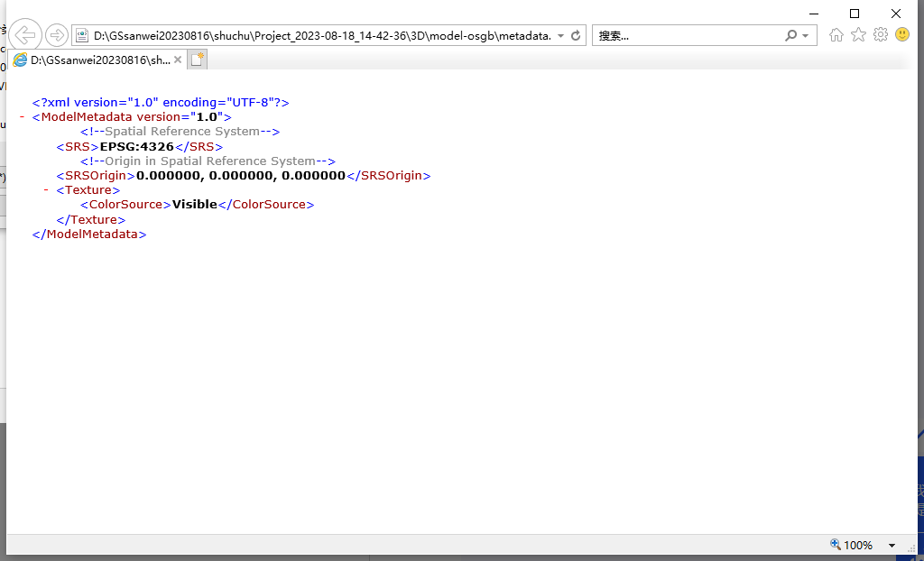
Task: Close the current browser tab
Action: pos(178,60)
